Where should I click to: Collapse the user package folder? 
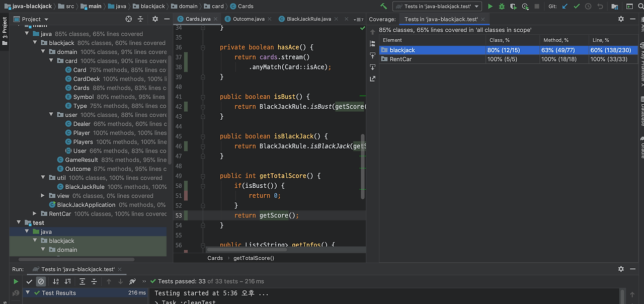coord(51,115)
